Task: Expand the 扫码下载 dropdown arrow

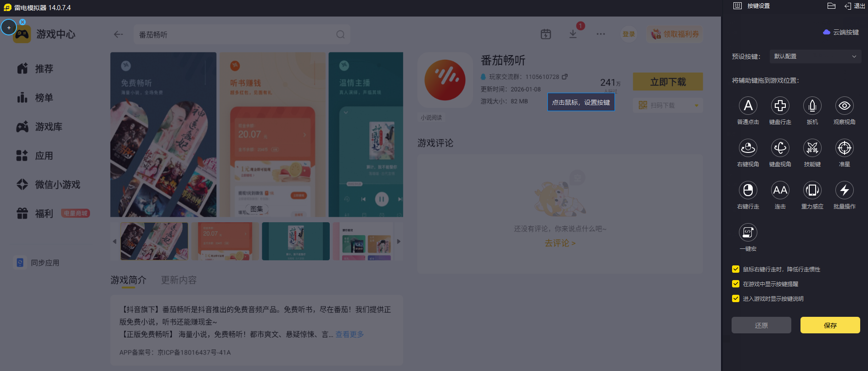Action: (697, 106)
